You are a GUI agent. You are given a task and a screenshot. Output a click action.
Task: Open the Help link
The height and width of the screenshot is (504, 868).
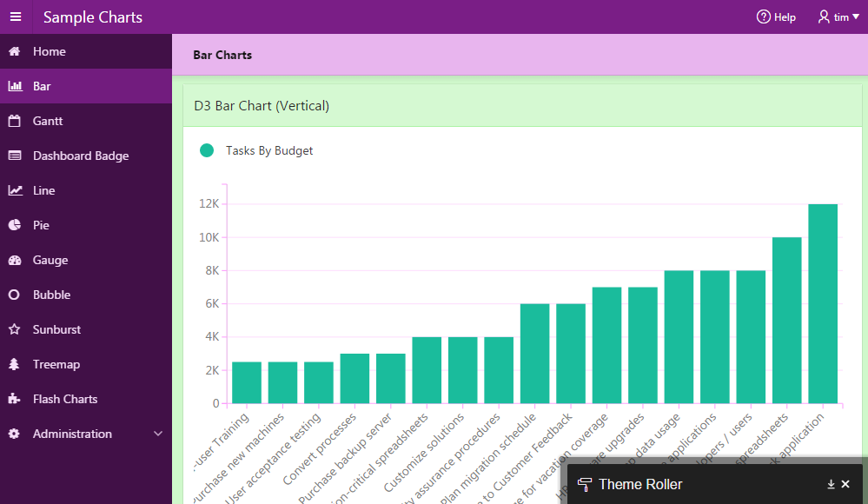776,17
